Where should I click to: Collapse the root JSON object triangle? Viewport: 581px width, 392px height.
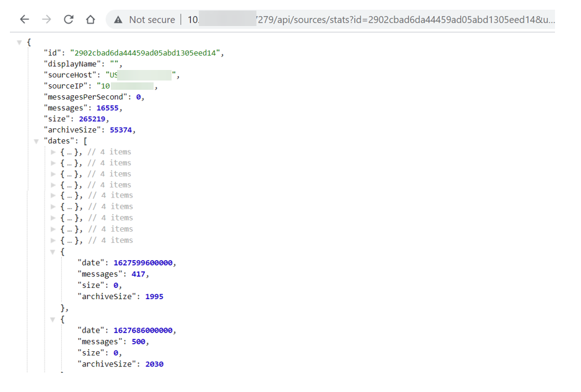19,42
